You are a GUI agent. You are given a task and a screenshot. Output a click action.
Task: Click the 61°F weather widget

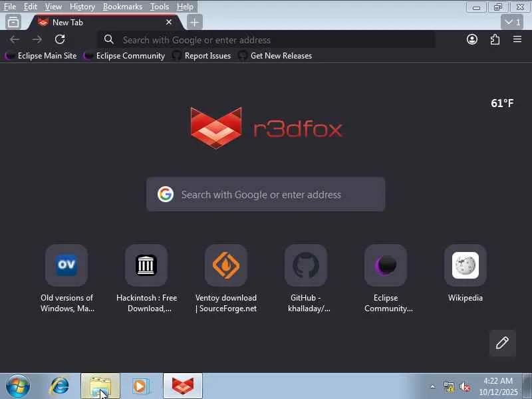tap(502, 103)
